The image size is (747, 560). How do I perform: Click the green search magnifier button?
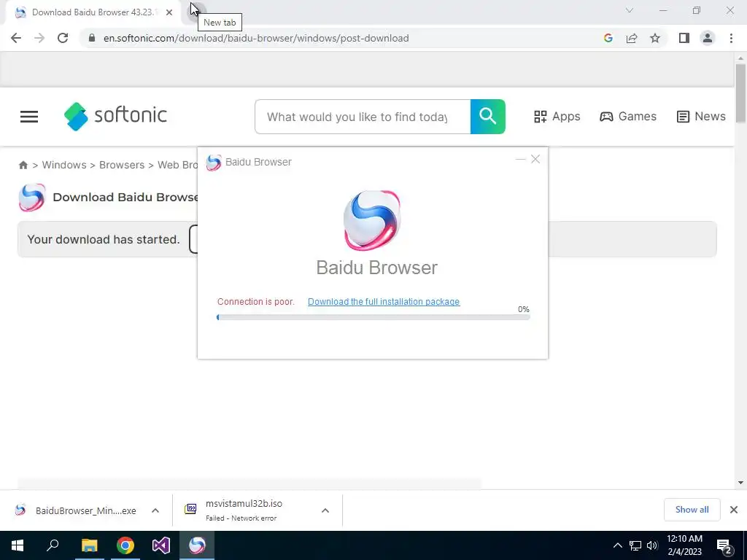click(x=488, y=117)
